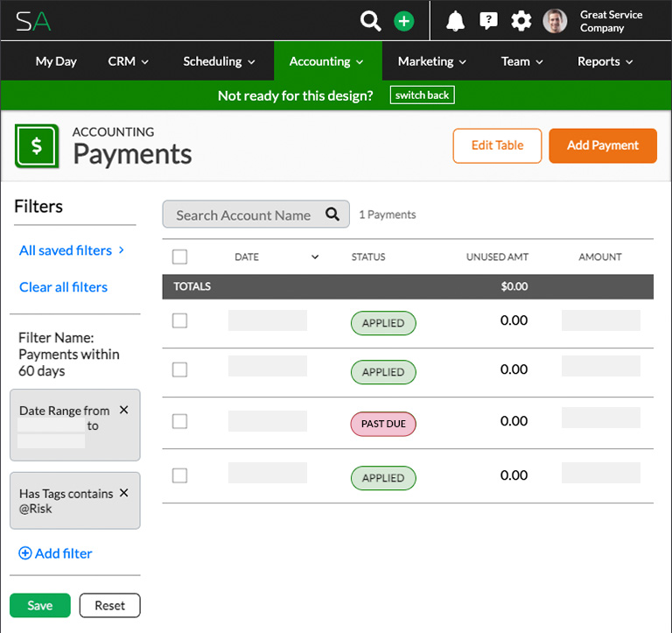Click the search magnifier icon in header
Screen dimensions: 672x633
[371, 21]
